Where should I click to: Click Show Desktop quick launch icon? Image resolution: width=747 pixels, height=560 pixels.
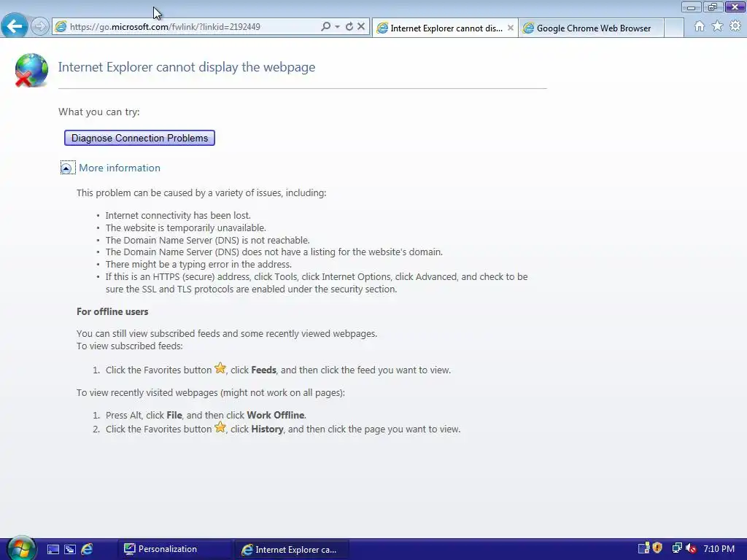click(53, 549)
